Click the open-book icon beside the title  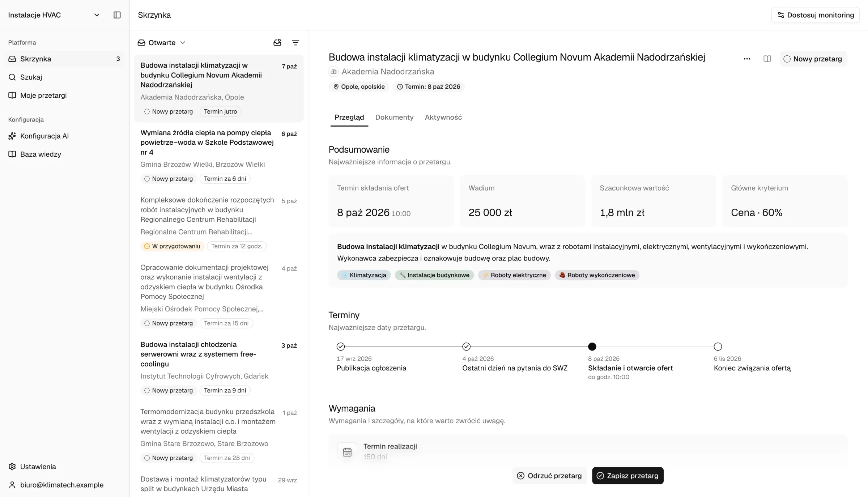(767, 59)
